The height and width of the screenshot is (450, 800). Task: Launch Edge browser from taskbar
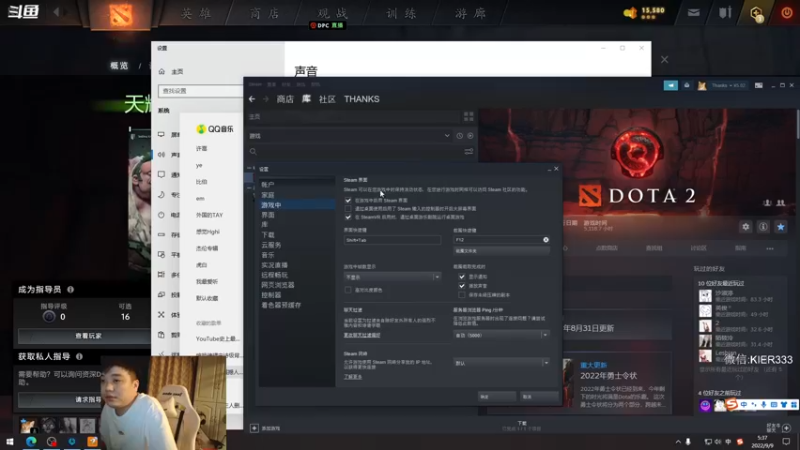(31, 442)
